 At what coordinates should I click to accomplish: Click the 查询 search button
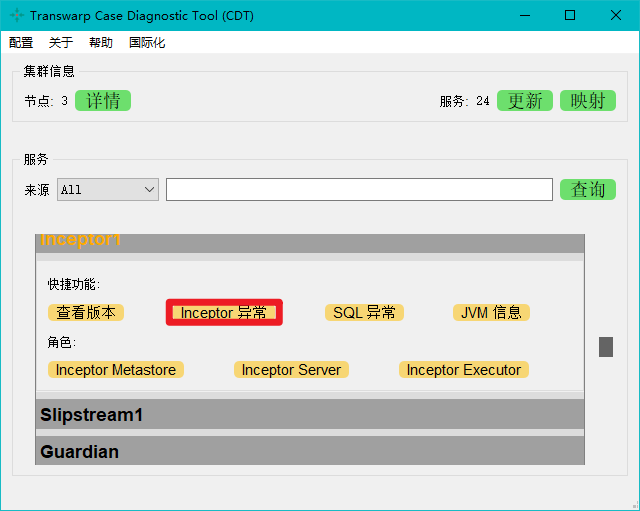coord(588,189)
